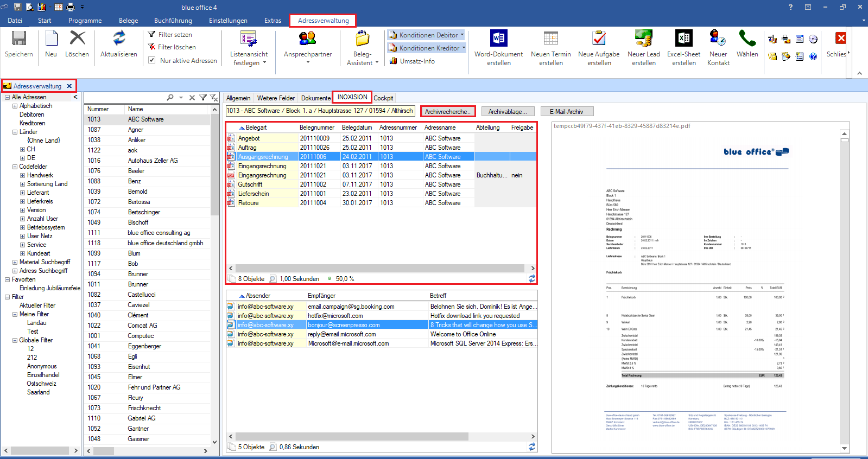Image resolution: width=868 pixels, height=459 pixels.
Task: Click the Archivrecherche button
Action: (448, 111)
